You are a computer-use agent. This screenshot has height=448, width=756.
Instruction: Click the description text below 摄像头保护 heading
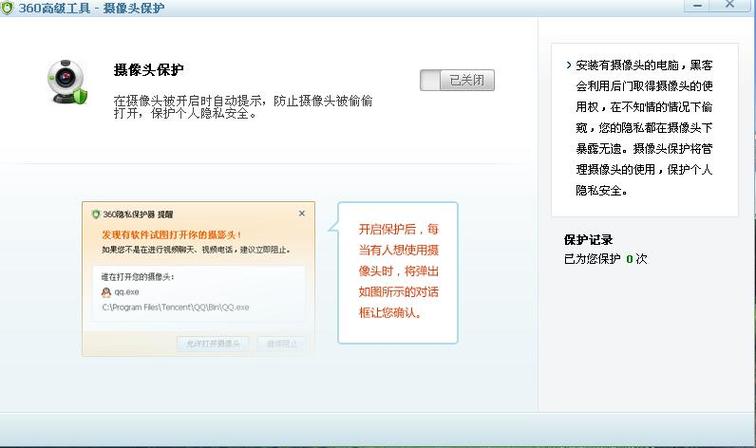(x=245, y=107)
